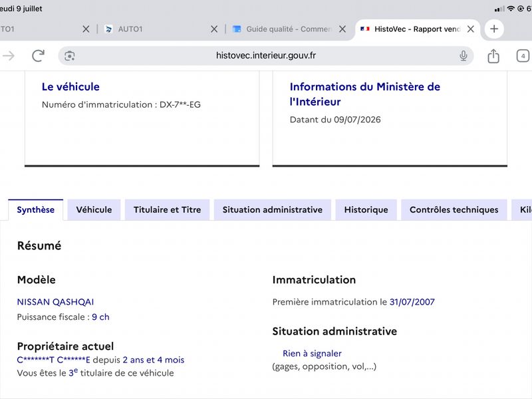Show the tab overview with 4 tabs
The image size is (532, 399).
523,56
